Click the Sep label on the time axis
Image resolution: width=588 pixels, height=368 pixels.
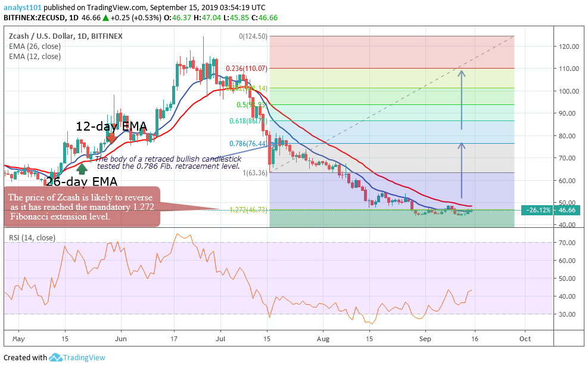(424, 338)
